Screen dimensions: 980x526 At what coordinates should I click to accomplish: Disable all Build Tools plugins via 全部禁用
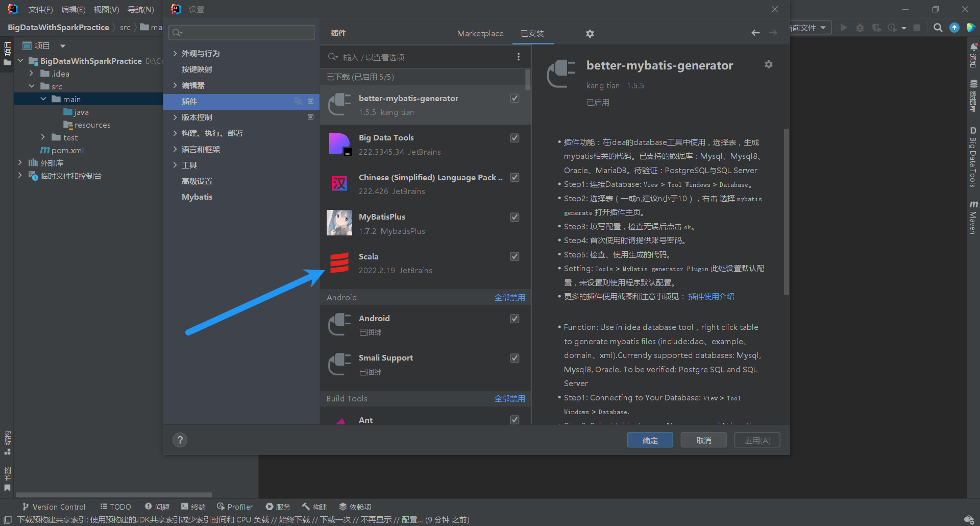509,398
